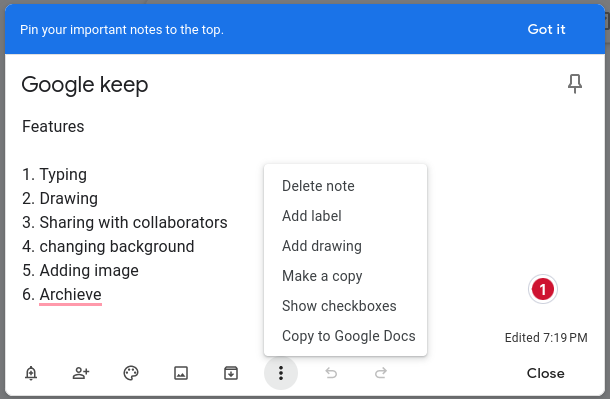Undo the last edit
The width and height of the screenshot is (610, 399).
331,373
